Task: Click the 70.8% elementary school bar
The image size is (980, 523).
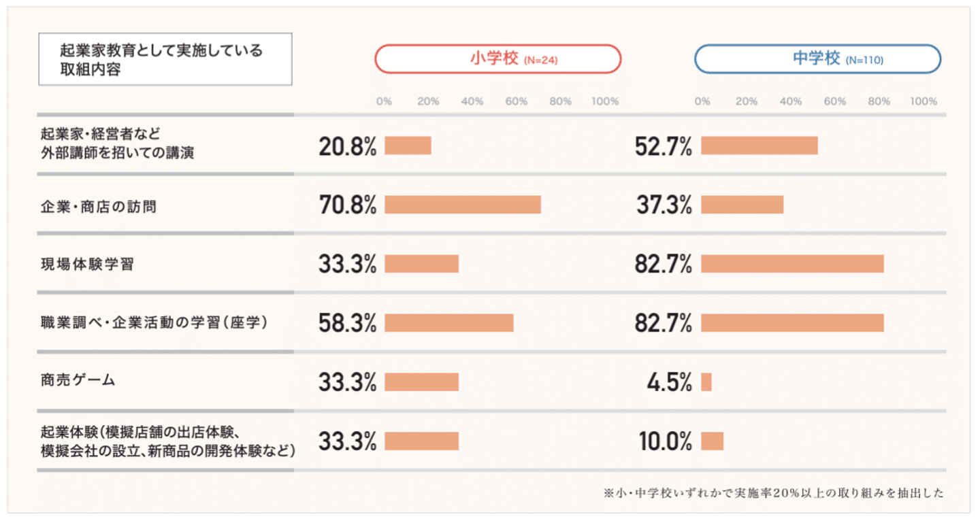Action: [x=463, y=205]
